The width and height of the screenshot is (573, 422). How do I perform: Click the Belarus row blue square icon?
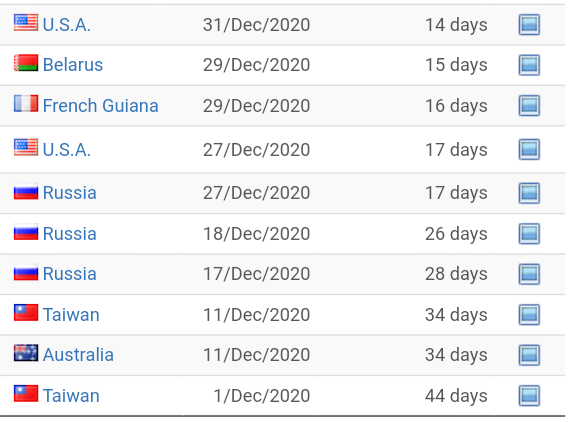pyautogui.click(x=529, y=65)
